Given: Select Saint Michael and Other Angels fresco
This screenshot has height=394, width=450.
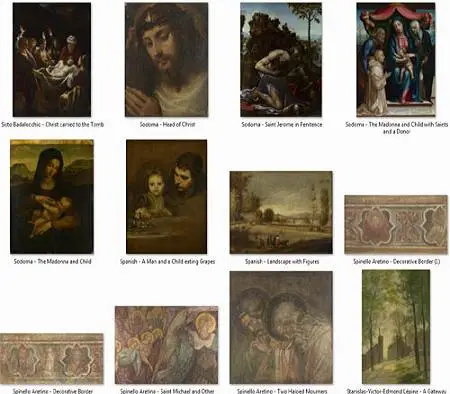Looking at the screenshot, I should click(166, 345).
